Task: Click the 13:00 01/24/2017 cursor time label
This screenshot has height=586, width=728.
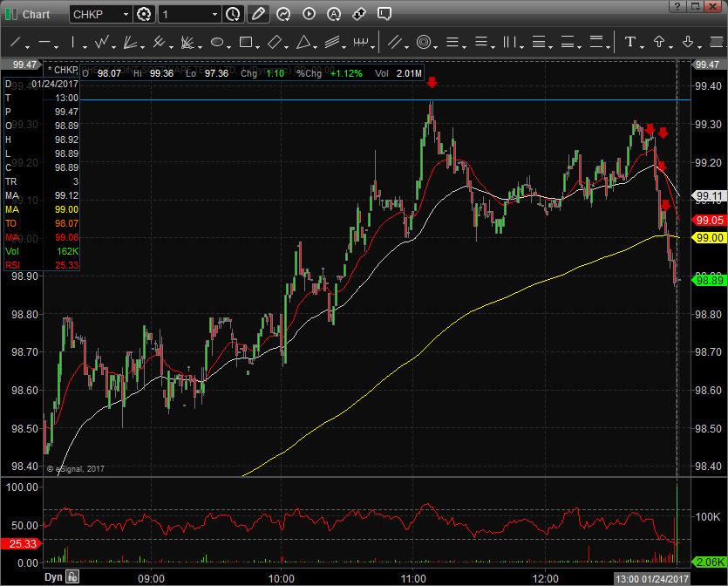Action: 652,579
